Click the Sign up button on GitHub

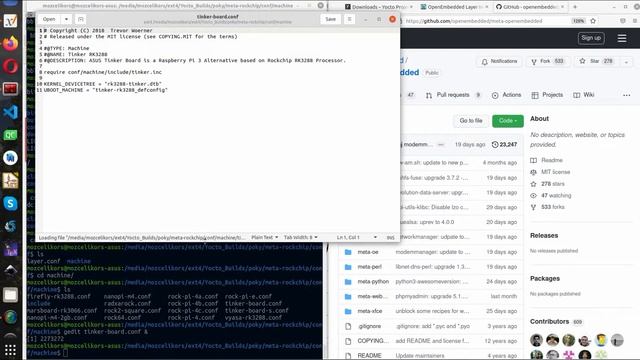(591, 38)
